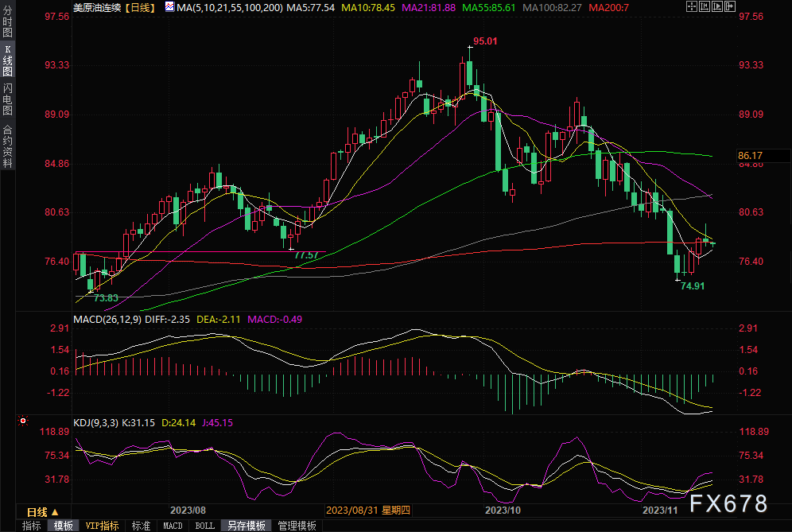
Task: Choose the MACD template button
Action: point(173,526)
